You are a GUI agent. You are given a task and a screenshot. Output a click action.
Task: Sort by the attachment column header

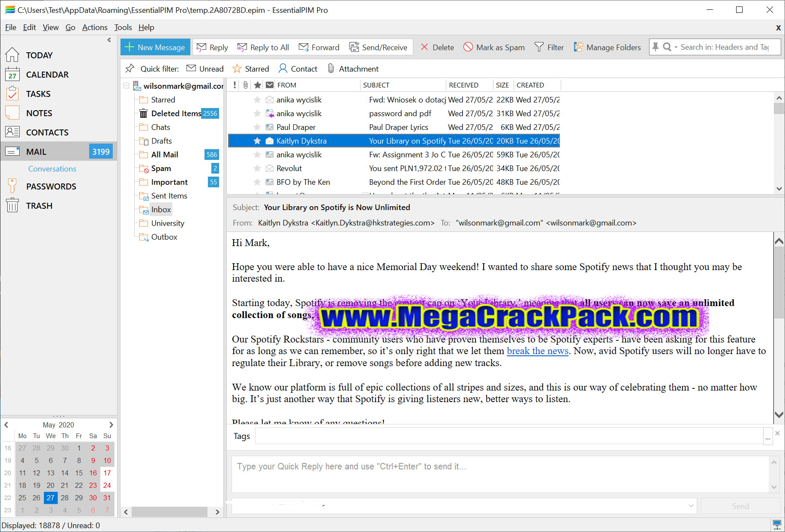[245, 85]
